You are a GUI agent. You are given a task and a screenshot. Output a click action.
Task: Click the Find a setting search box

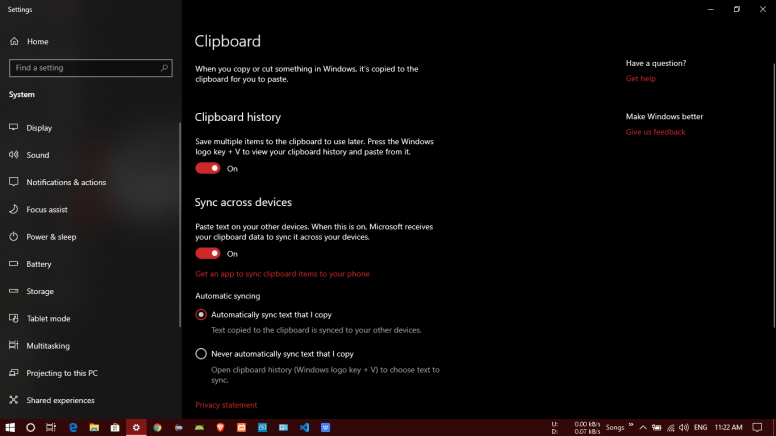point(91,68)
